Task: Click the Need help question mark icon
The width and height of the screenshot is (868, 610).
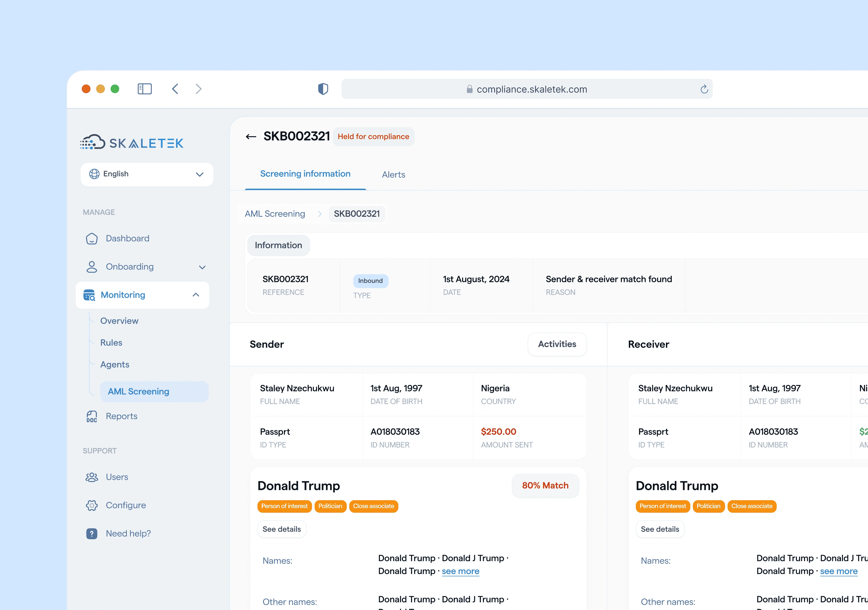Action: [x=92, y=534]
